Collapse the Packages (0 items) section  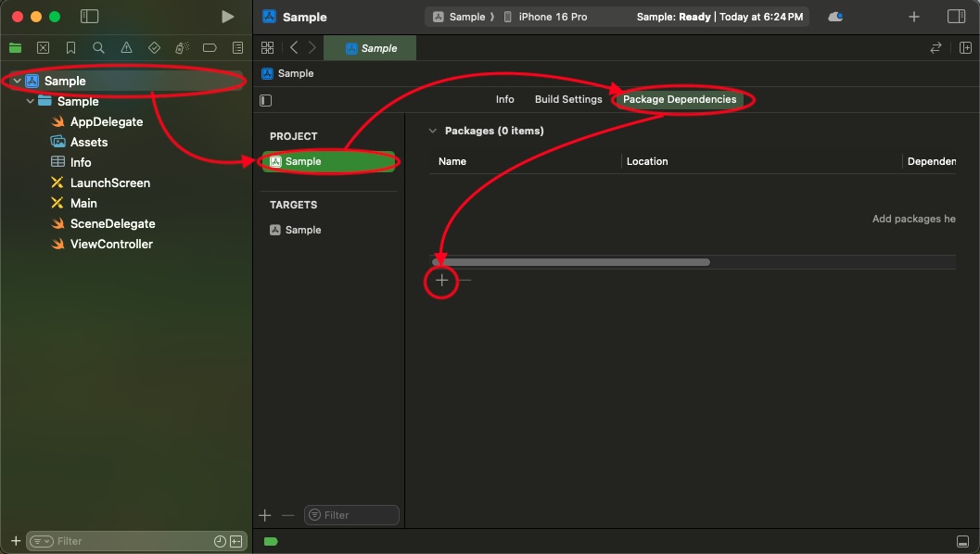coord(432,132)
